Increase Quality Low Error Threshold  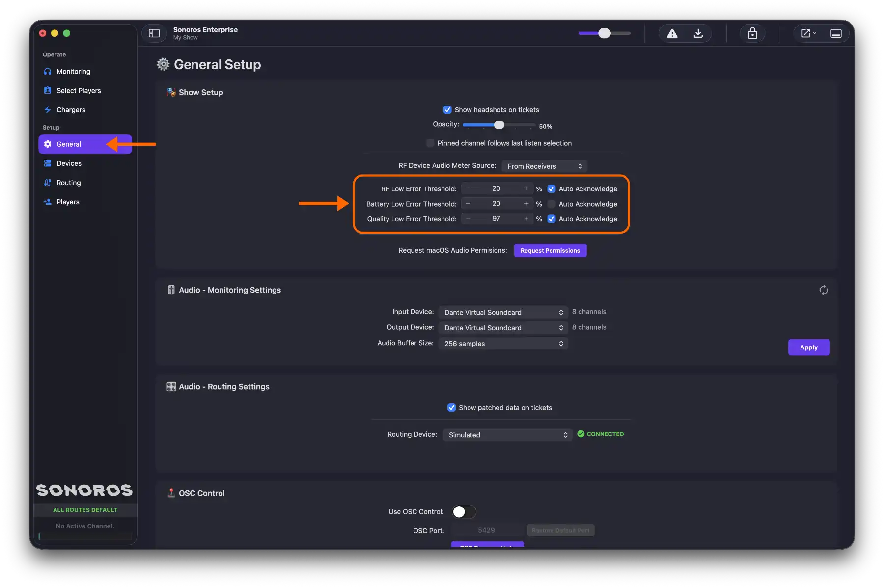tap(526, 219)
